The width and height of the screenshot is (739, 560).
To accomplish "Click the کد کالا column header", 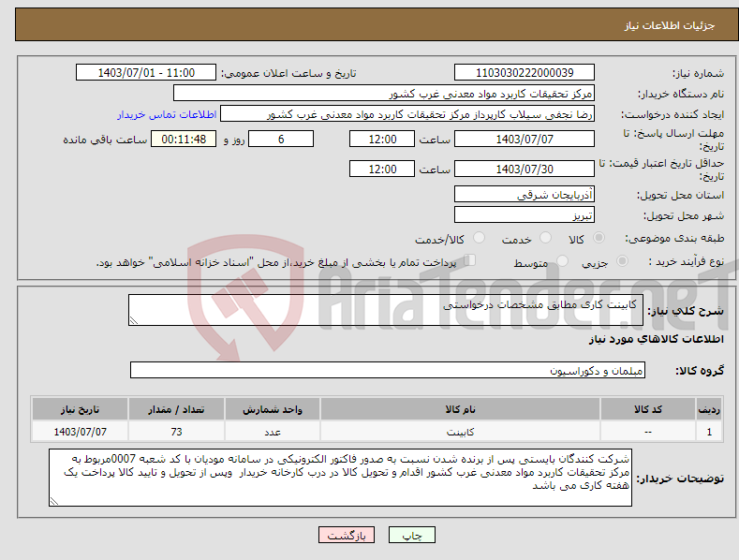I will [648, 409].
